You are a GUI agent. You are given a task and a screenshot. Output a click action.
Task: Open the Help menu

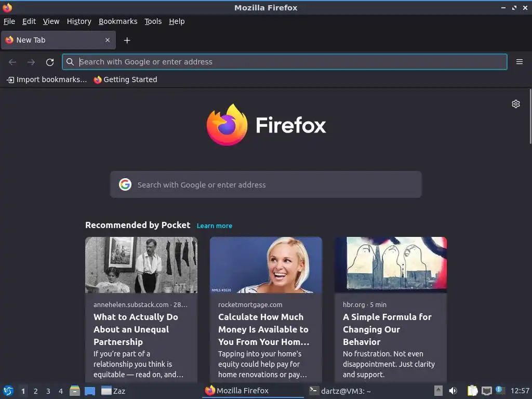click(177, 21)
